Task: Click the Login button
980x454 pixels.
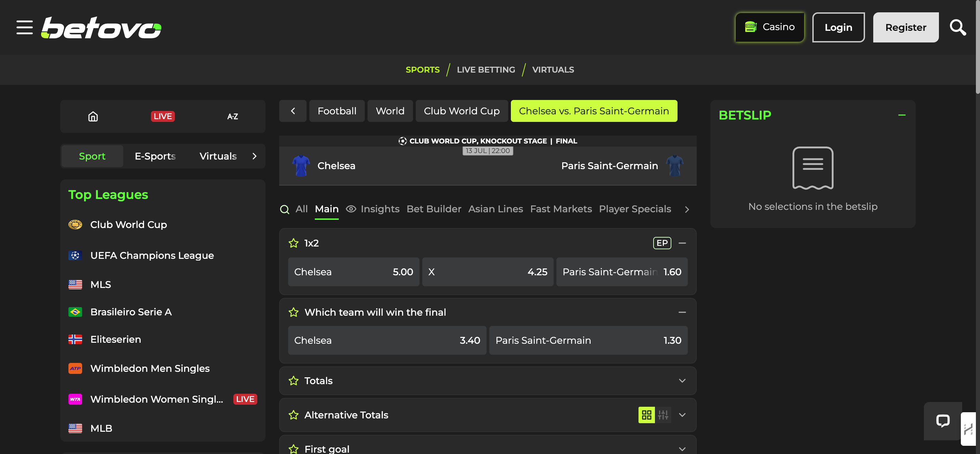Action: (x=838, y=27)
